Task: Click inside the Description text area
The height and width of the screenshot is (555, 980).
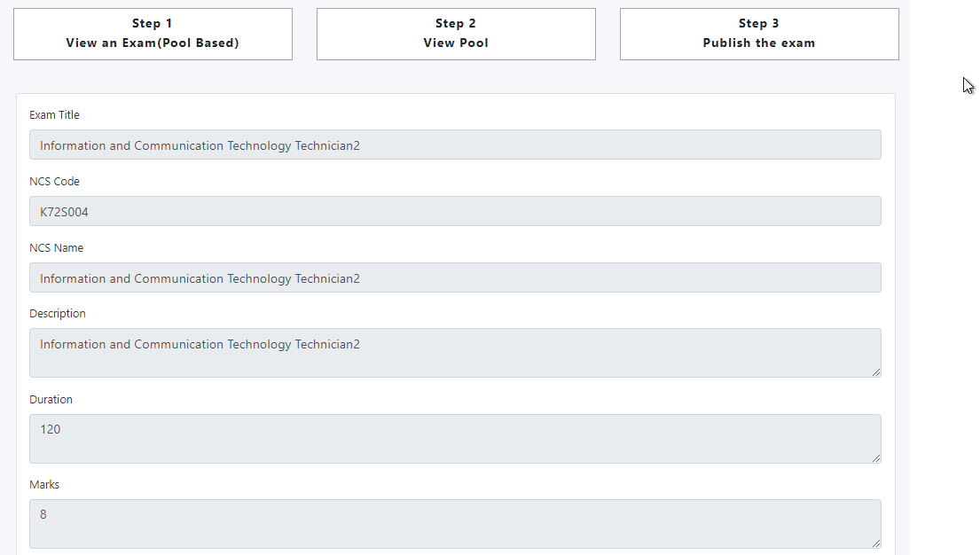Action: click(455, 353)
